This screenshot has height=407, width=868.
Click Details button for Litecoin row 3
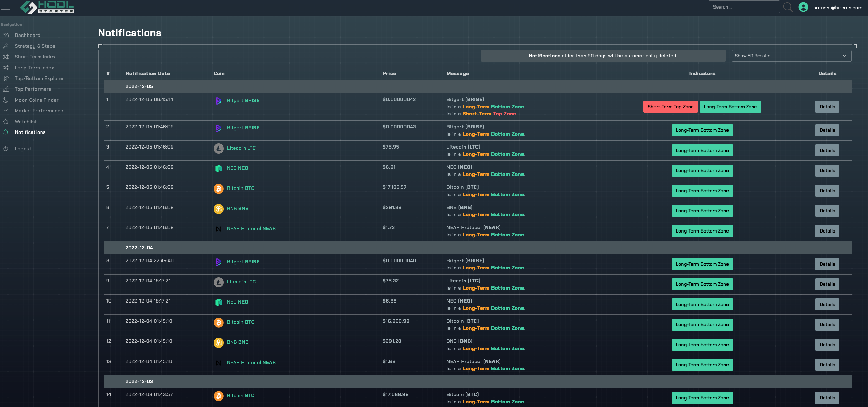pos(827,150)
